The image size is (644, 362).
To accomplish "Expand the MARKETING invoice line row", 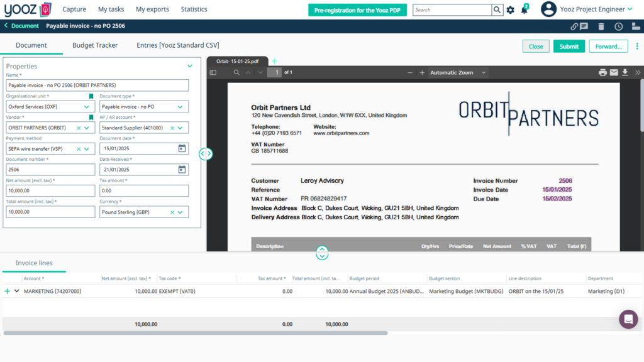I will click(17, 291).
